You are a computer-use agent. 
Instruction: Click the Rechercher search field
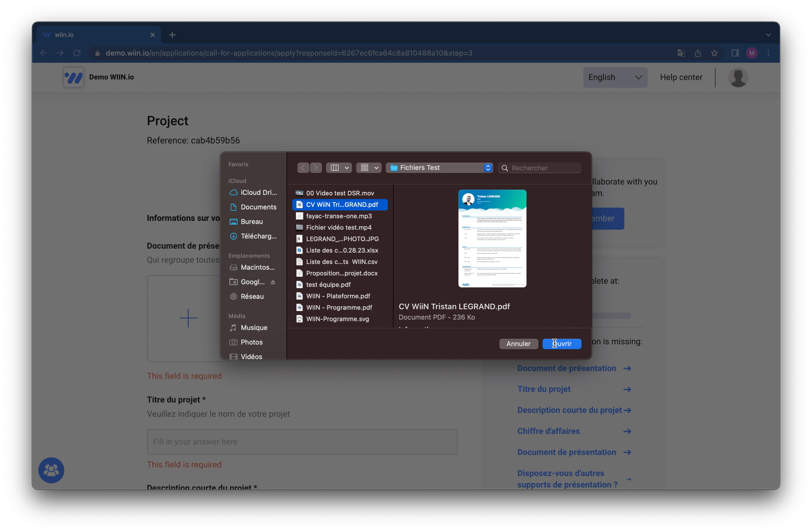pyautogui.click(x=539, y=168)
